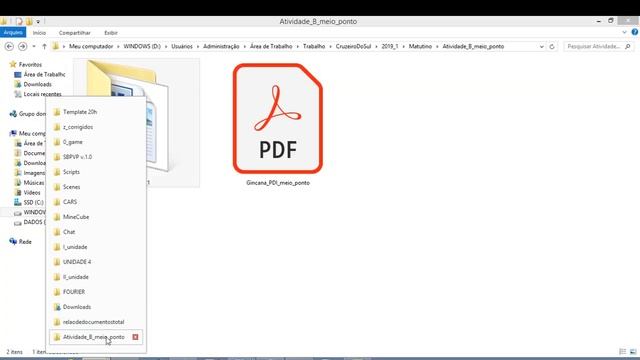
Task: Open 0_game in the jump list
Action: pyautogui.click(x=96, y=142)
